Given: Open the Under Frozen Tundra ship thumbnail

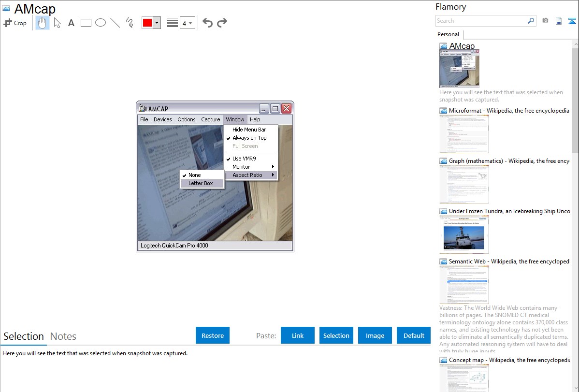Looking at the screenshot, I should [464, 234].
